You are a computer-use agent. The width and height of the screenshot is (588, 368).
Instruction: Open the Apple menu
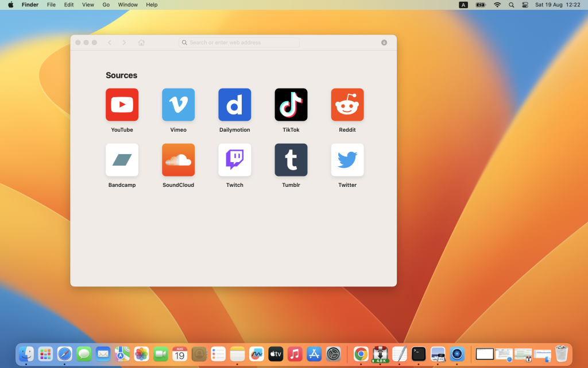click(10, 5)
